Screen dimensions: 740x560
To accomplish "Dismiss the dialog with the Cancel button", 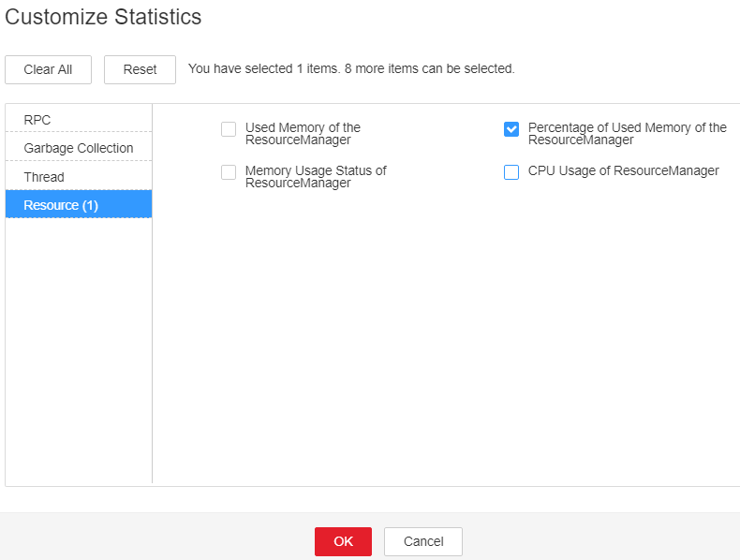I will 423,541.
